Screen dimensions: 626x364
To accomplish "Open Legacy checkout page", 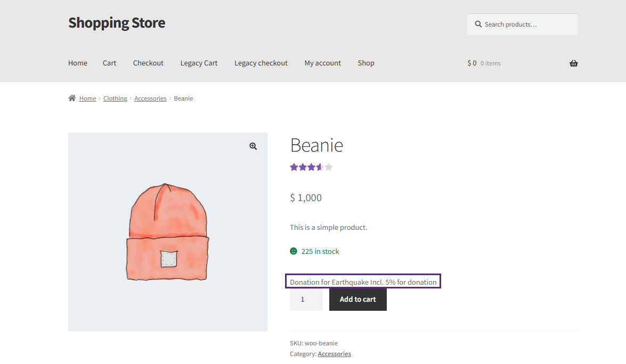I will pyautogui.click(x=261, y=63).
